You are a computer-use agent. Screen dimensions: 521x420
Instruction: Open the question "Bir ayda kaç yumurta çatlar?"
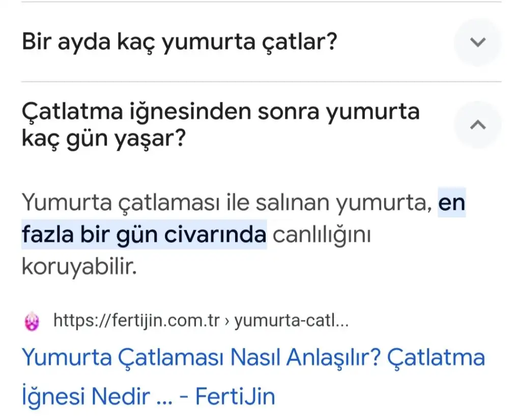[179, 42]
